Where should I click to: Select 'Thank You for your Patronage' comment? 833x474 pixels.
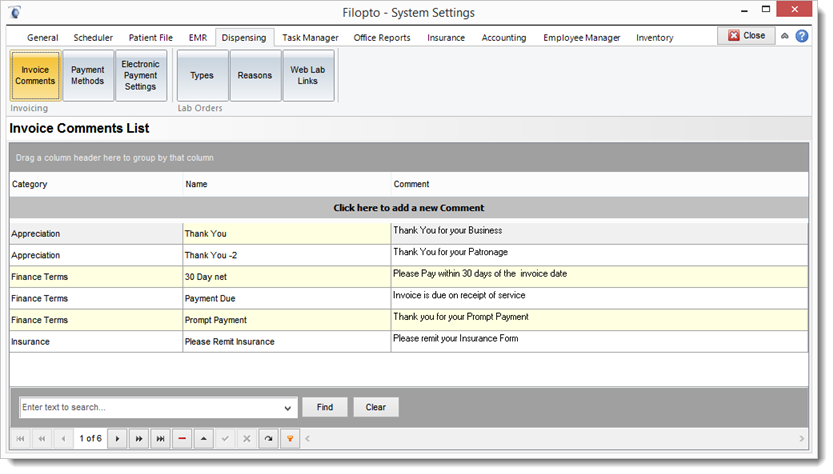click(x=600, y=256)
